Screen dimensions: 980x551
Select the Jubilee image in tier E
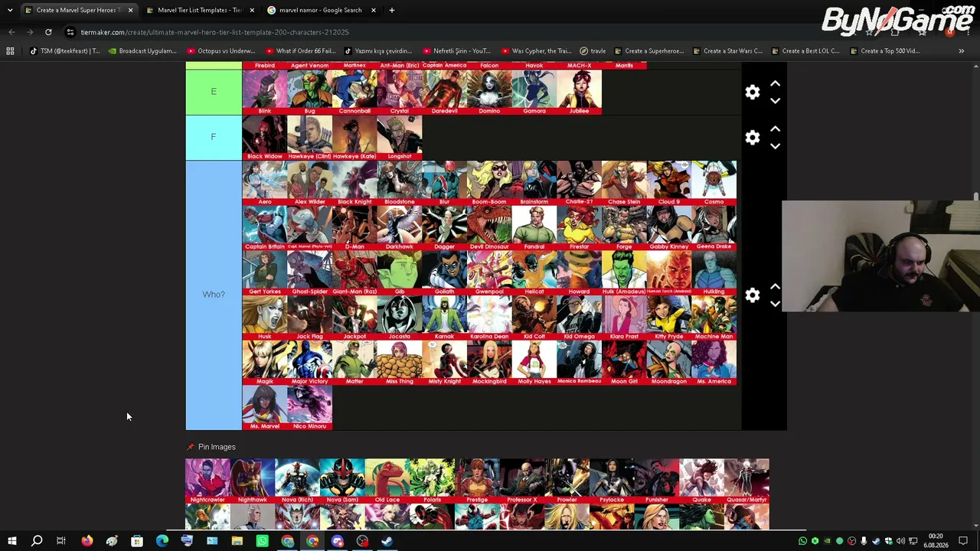580,93
